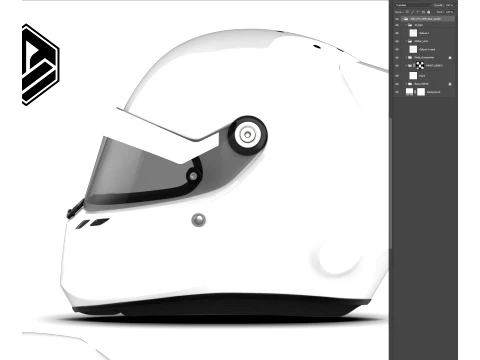Click the Opacity value field
The width and height of the screenshot is (480, 360).
pos(449,5)
